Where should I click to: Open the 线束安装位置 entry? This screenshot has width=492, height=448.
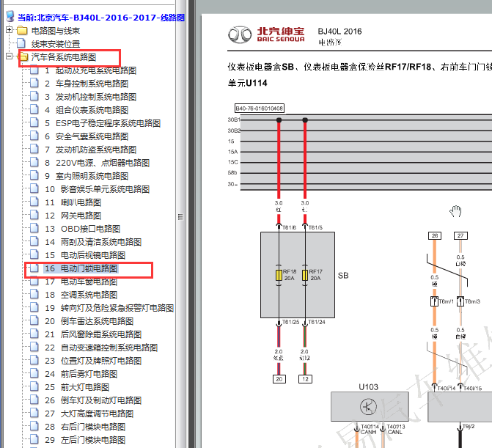point(56,44)
